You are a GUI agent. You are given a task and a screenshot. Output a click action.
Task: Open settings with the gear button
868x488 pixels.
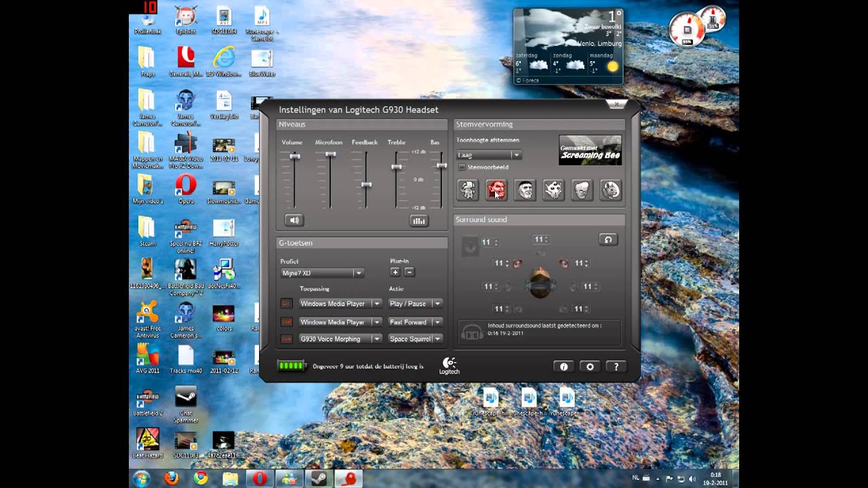pos(590,367)
